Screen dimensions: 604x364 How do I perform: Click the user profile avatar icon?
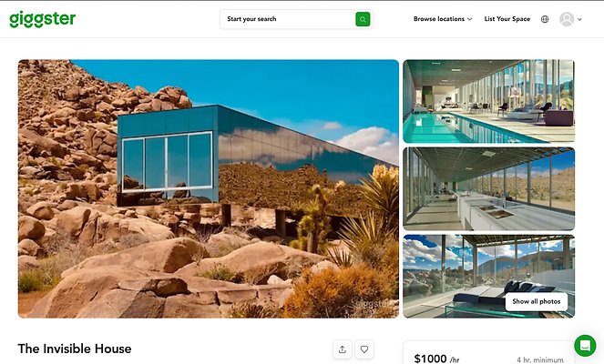coord(567,19)
